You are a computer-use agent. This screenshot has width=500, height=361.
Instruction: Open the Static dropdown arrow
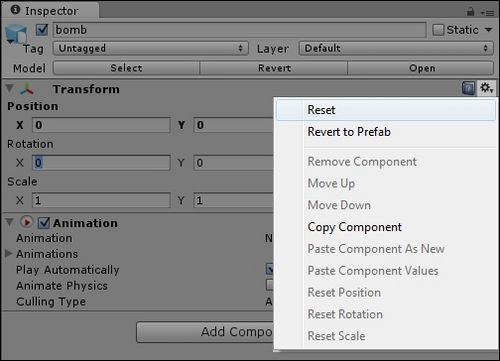coord(488,30)
